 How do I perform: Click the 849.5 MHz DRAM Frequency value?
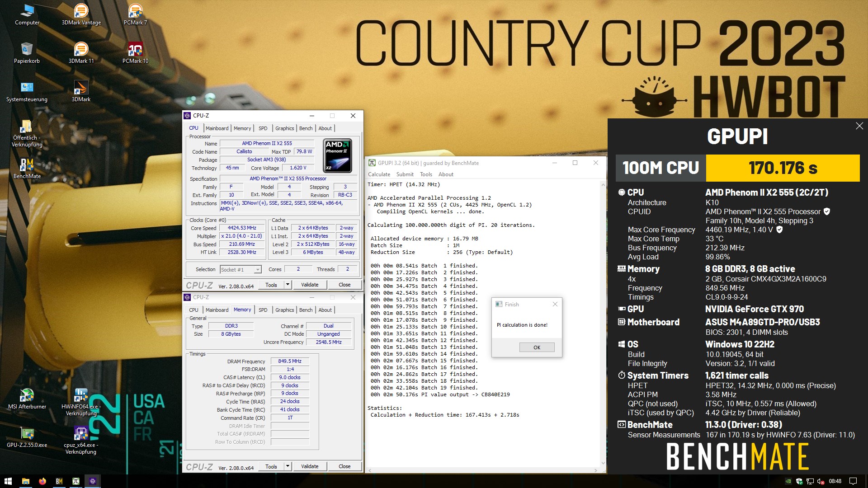(290, 361)
